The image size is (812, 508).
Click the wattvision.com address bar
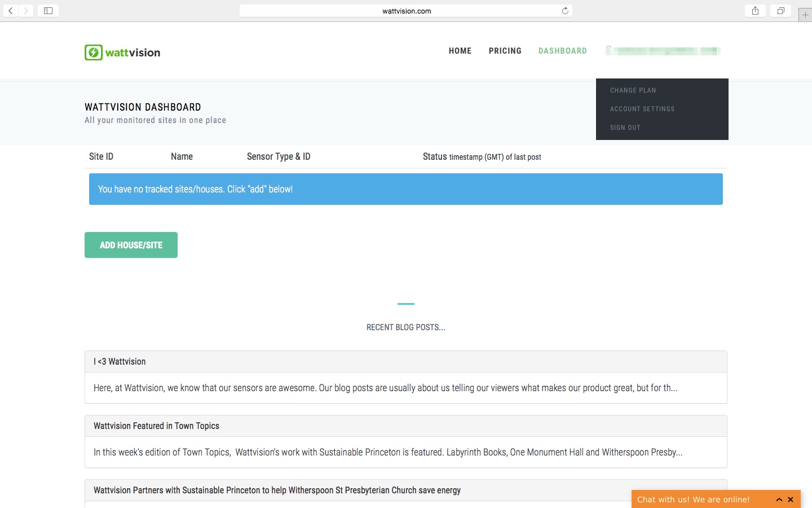[406, 11]
